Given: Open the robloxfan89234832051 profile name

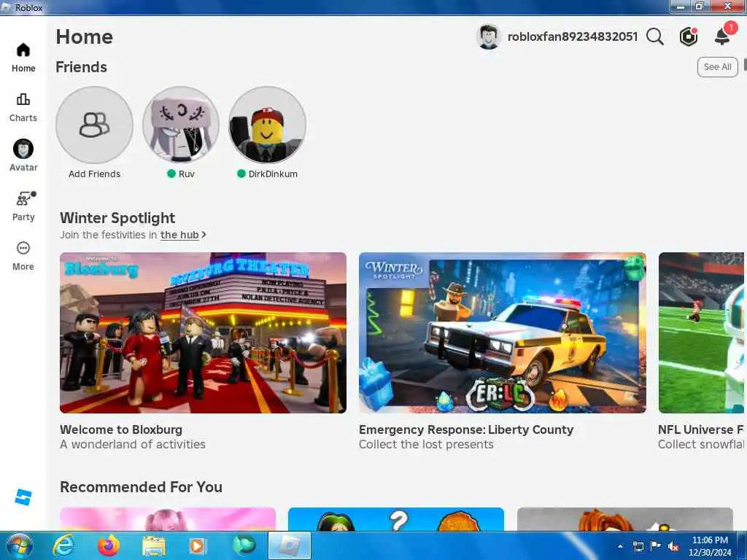Looking at the screenshot, I should coord(572,36).
